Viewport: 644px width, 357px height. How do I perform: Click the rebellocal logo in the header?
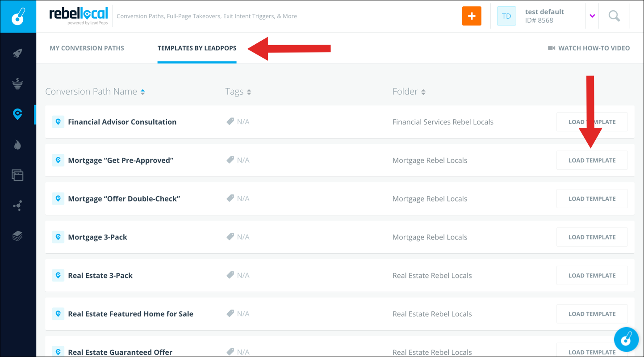[x=79, y=16]
